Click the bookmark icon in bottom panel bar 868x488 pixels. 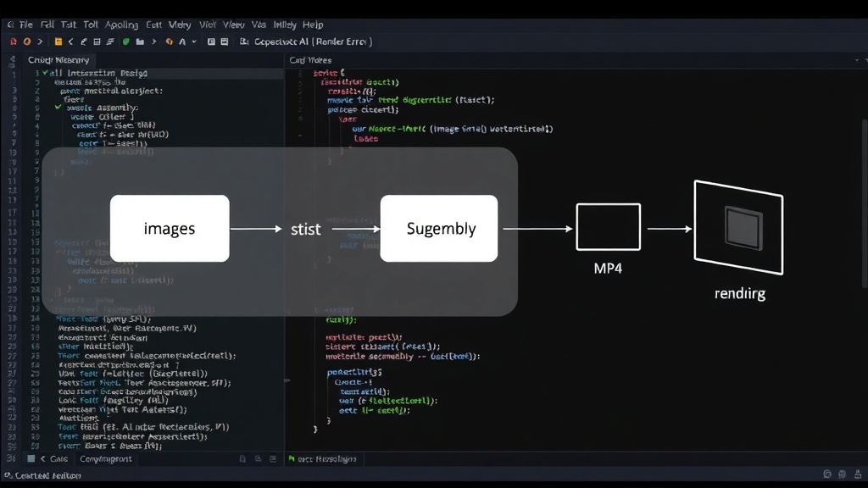242,458
